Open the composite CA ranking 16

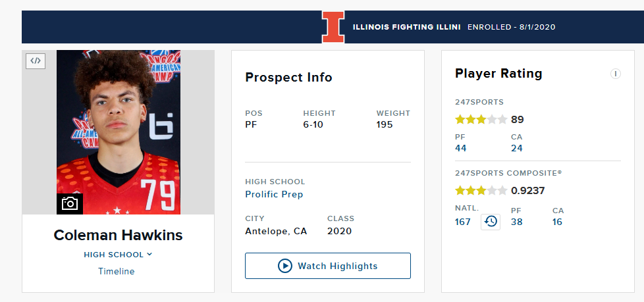point(557,222)
